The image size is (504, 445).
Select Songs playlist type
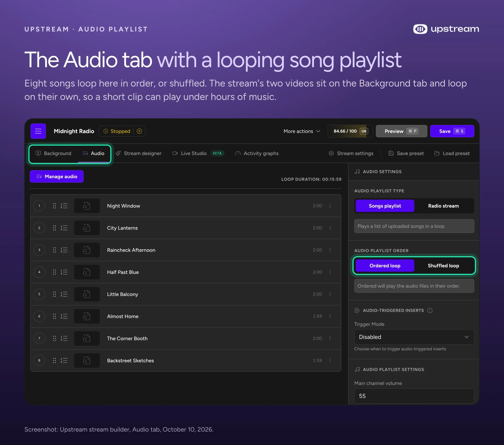tap(385, 206)
